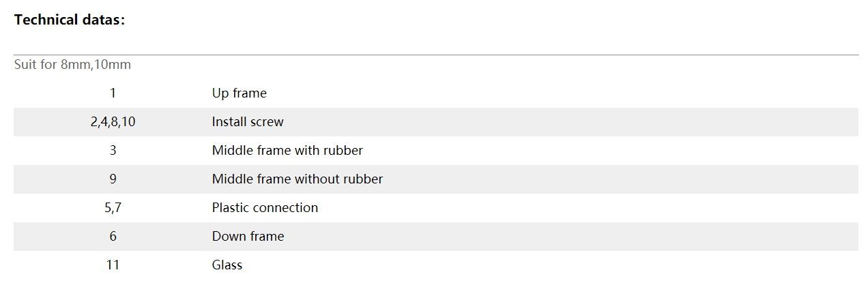
Task: Select part number 9 in the table
Action: click(113, 179)
